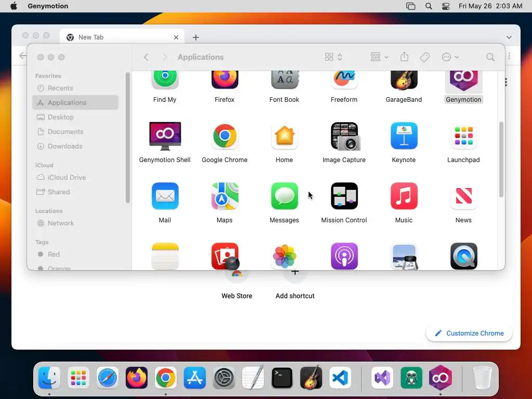
Task: Open Visual Studio Code from the Dock
Action: [340, 378]
